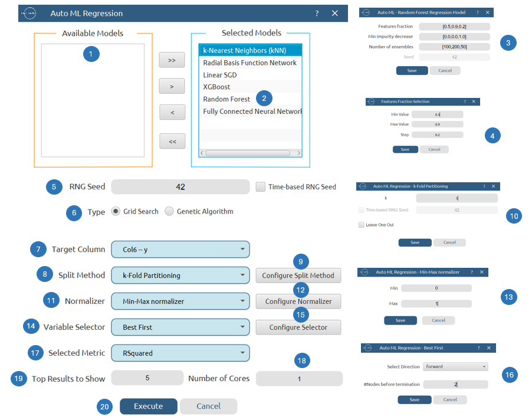Click the RNG Seed input field
Screen dimensions: 532x420
180,186
